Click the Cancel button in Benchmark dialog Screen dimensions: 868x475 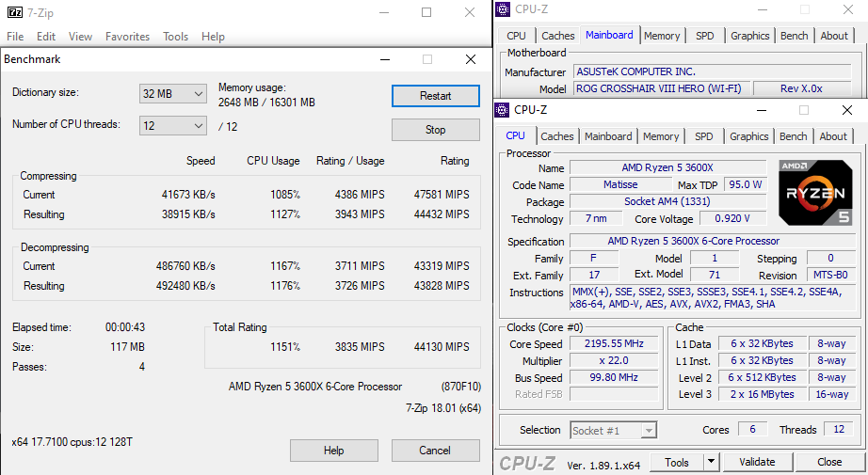point(435,451)
